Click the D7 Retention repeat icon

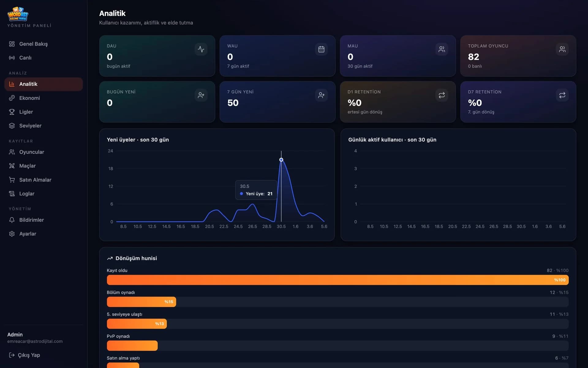[x=562, y=95]
